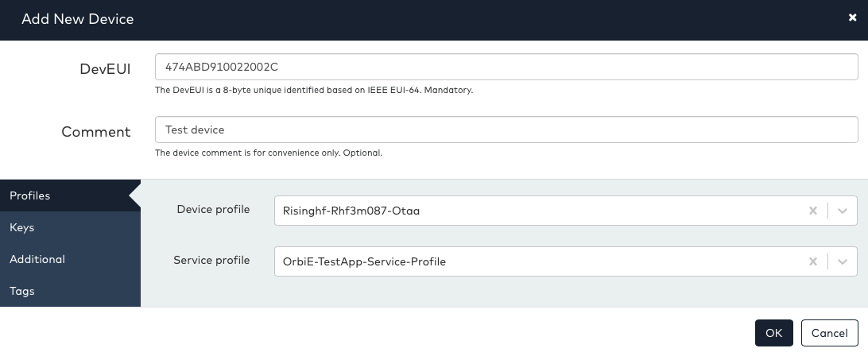Switch to the Keys tab
This screenshot has height=356, width=868.
coord(70,227)
